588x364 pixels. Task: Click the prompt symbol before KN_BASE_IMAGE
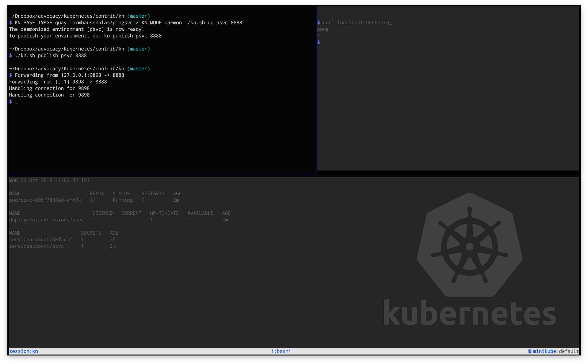(x=11, y=23)
